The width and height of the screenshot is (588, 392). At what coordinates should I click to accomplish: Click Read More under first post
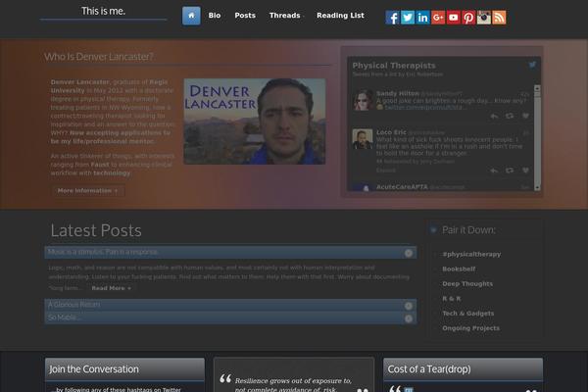click(112, 288)
